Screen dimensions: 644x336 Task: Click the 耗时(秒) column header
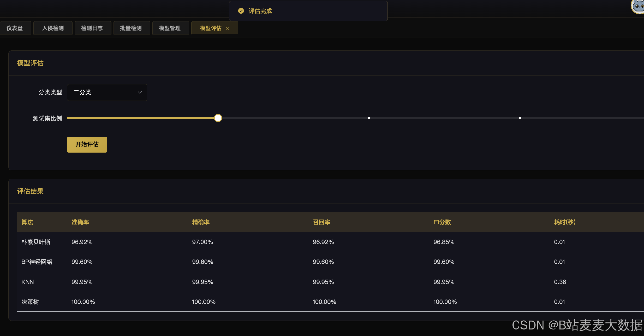tap(565, 222)
